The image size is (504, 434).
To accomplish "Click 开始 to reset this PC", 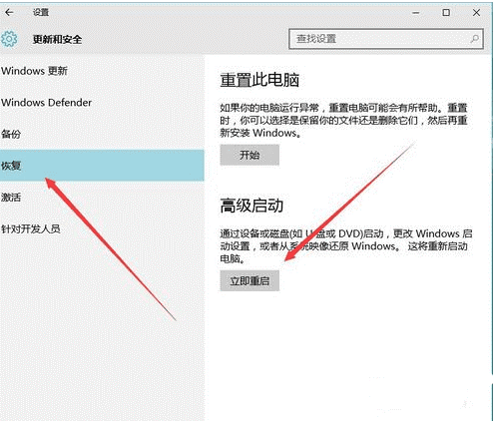I will pyautogui.click(x=250, y=155).
